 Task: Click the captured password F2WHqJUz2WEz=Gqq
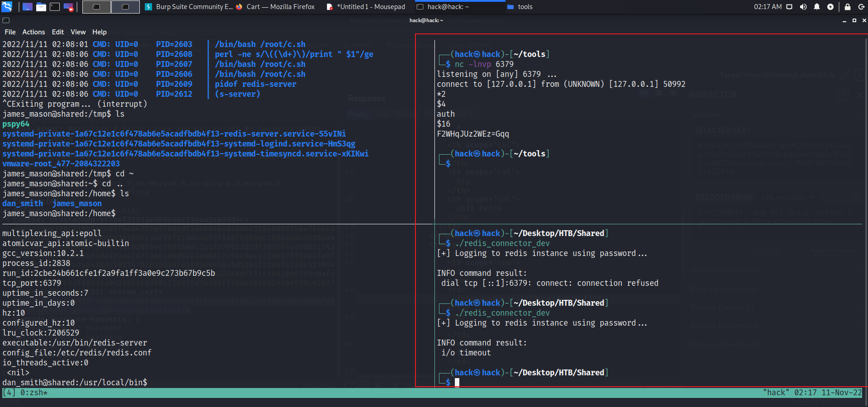pos(473,134)
